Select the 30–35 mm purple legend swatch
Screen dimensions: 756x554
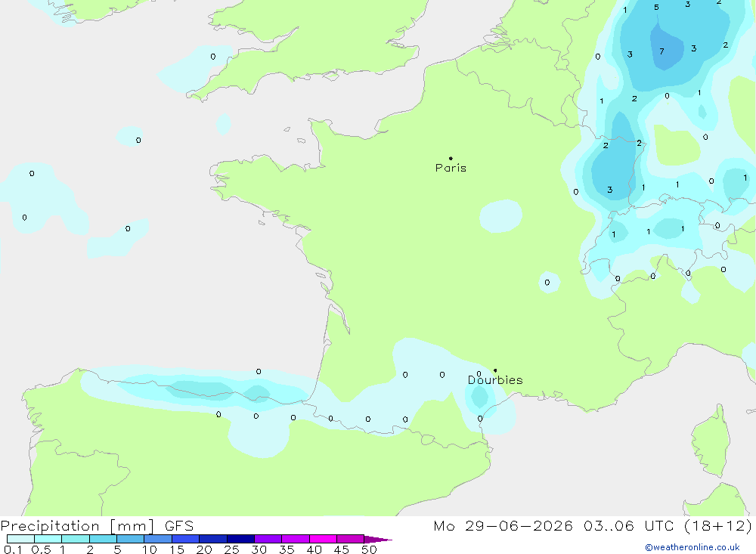(268, 539)
